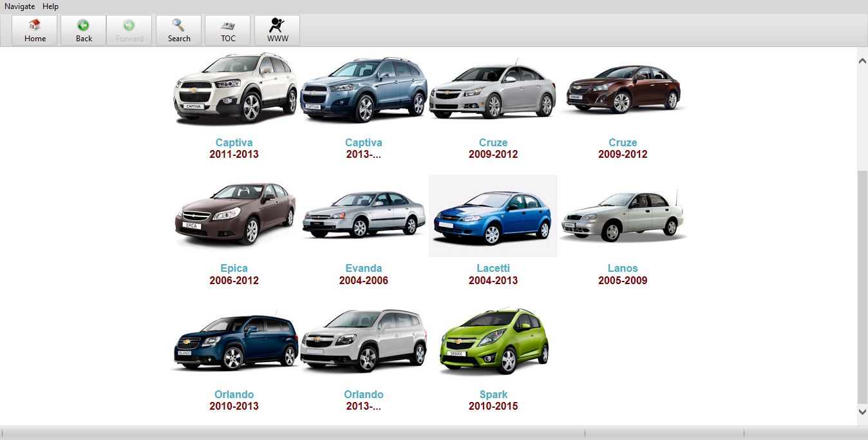Open the Orlando link above 2013-...
The height and width of the screenshot is (440, 868).
pyautogui.click(x=364, y=394)
